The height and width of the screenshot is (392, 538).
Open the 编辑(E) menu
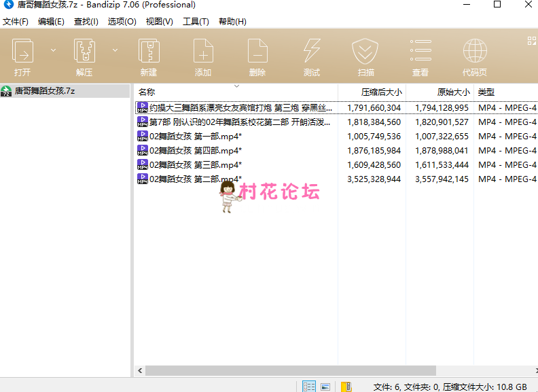51,22
